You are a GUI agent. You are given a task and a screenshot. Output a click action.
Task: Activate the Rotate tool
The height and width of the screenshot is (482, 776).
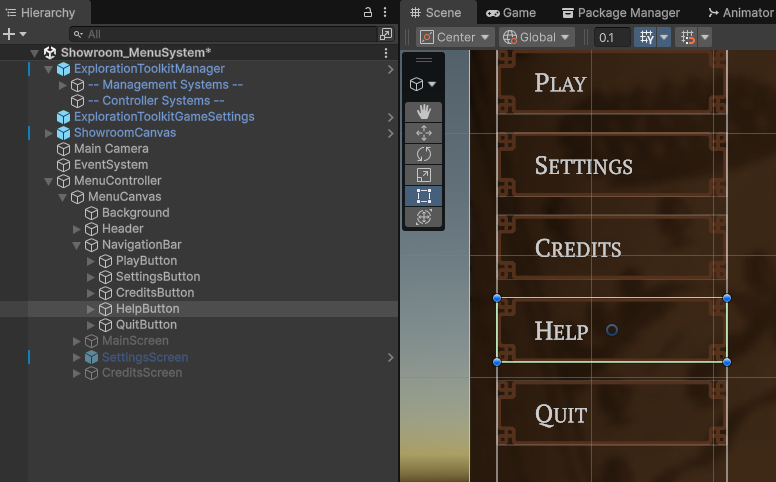pyautogui.click(x=423, y=153)
